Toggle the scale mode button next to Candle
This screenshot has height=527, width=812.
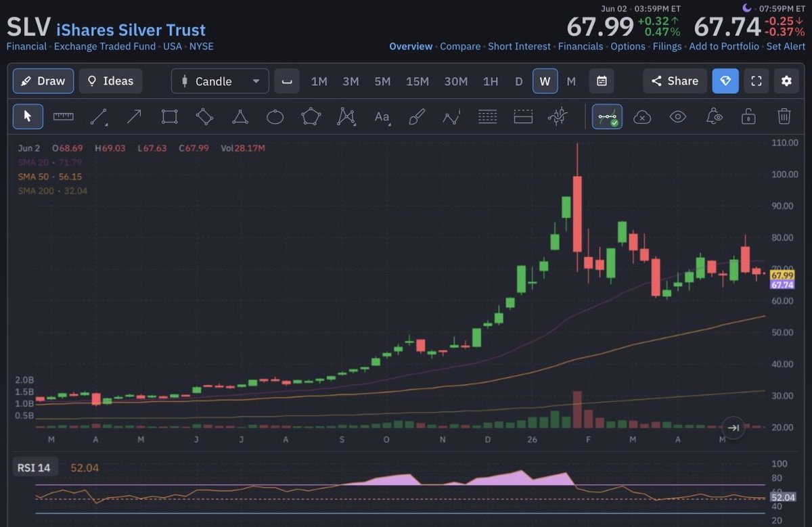click(x=287, y=81)
